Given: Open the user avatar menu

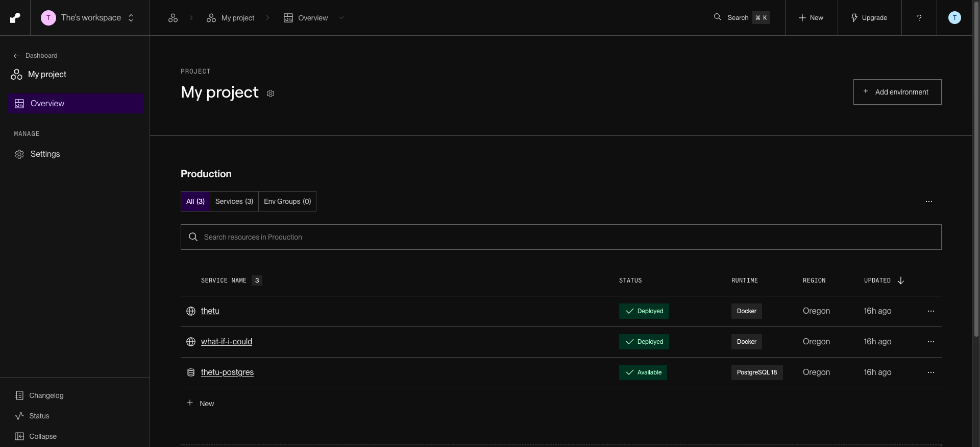Looking at the screenshot, I should tap(954, 18).
